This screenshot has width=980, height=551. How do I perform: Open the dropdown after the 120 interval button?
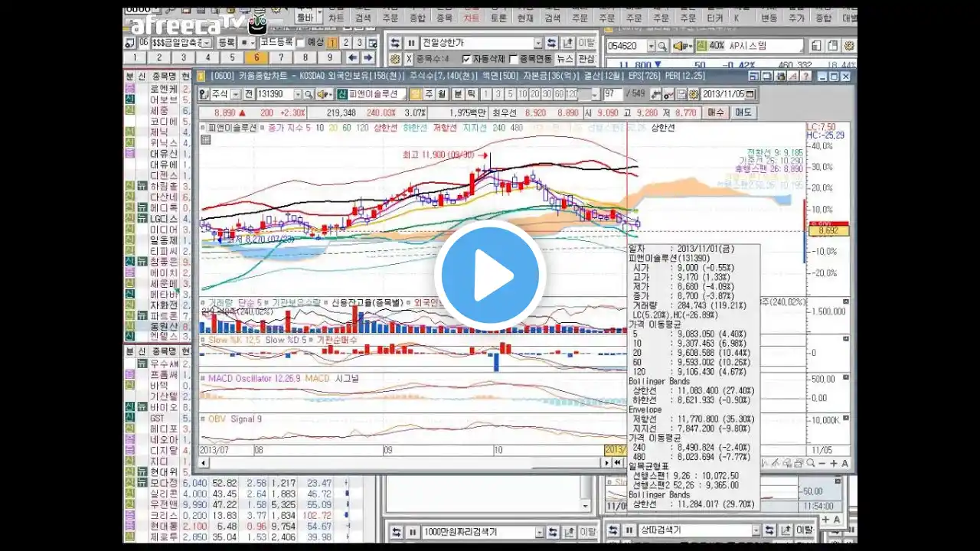click(594, 93)
